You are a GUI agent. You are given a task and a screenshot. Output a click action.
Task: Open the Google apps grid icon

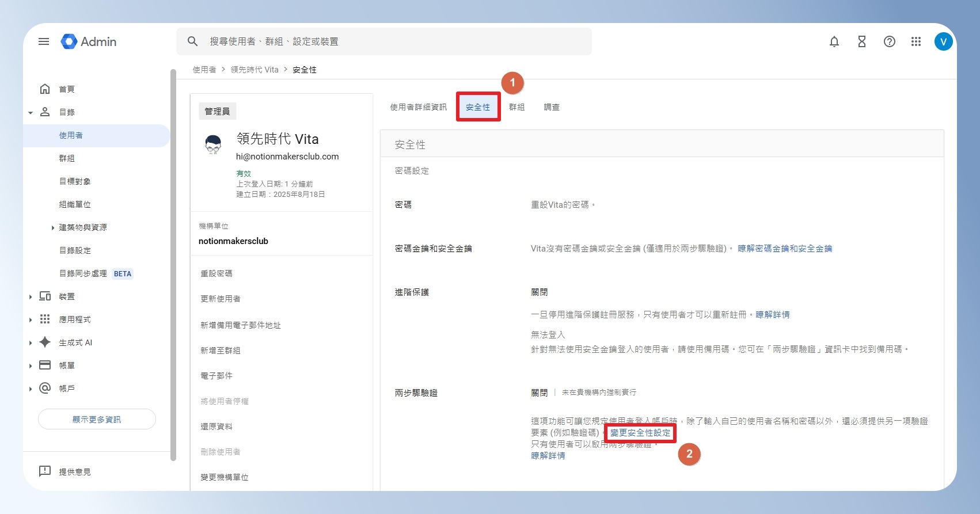click(916, 41)
